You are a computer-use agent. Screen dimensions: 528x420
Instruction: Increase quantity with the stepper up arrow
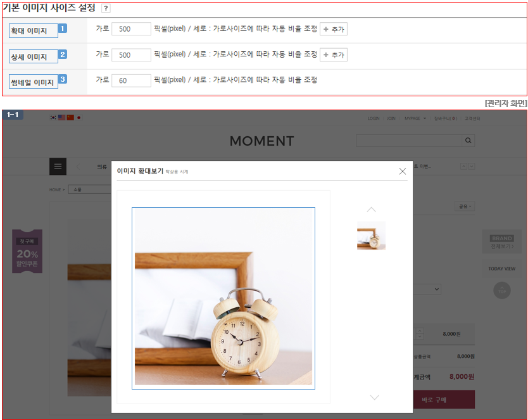click(420, 331)
